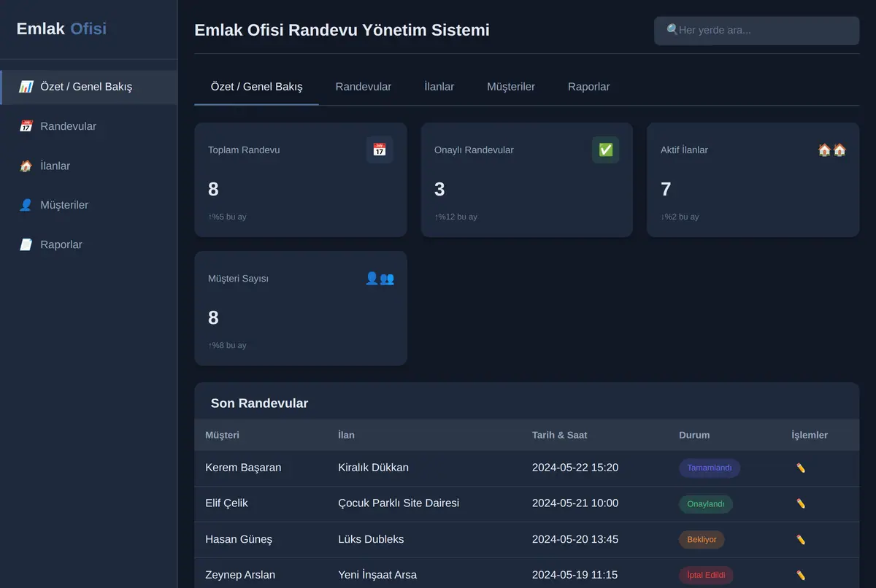This screenshot has height=588, width=876.
Task: Click the Her yerde ara search field
Action: (757, 31)
